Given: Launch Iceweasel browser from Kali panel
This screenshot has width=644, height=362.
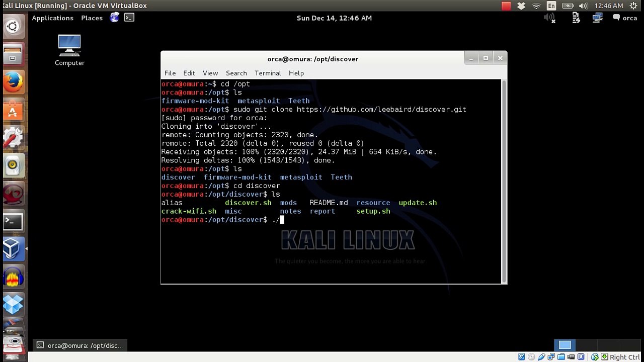Looking at the screenshot, I should coord(115,18).
